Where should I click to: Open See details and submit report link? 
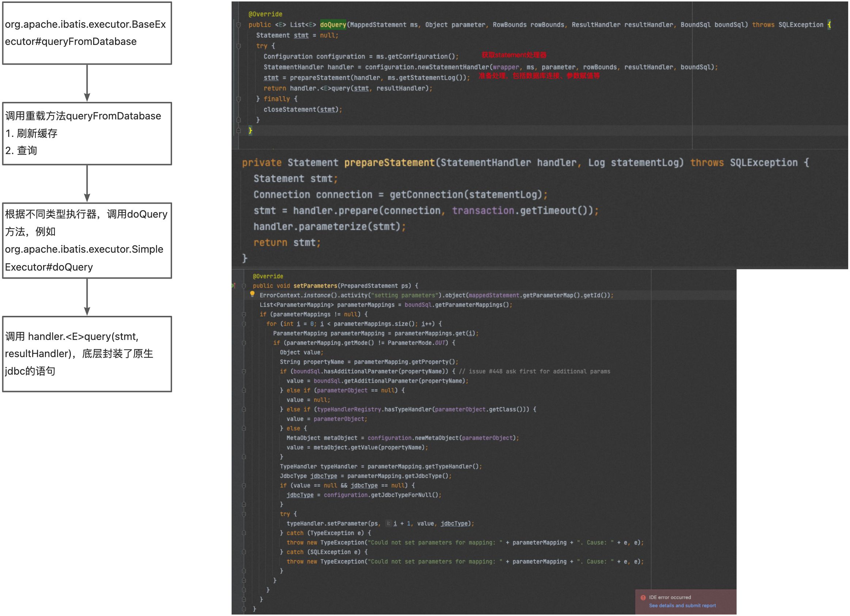click(682, 605)
